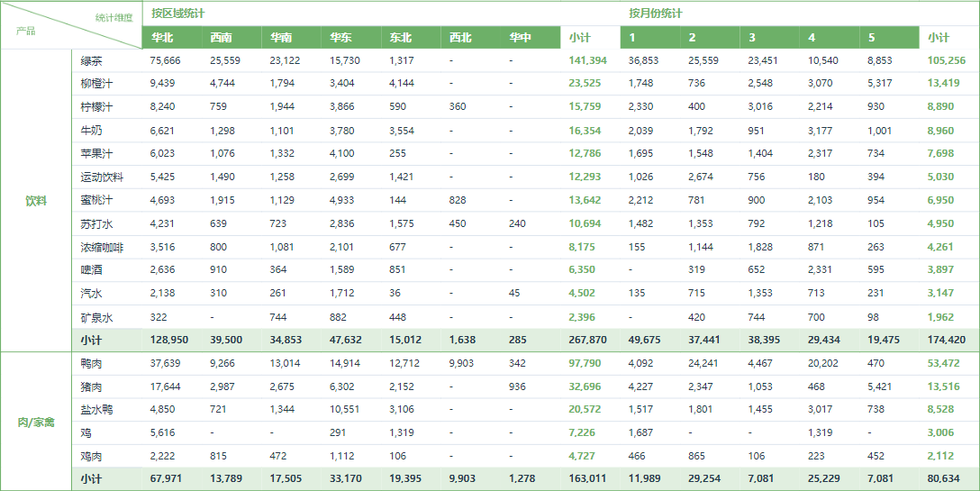Click the 鸭肉 product row label
The width and height of the screenshot is (980, 491).
tap(92, 363)
